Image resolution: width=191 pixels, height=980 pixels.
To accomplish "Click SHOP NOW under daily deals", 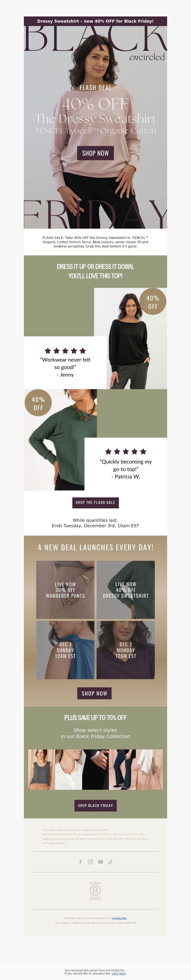I will point(94,693).
